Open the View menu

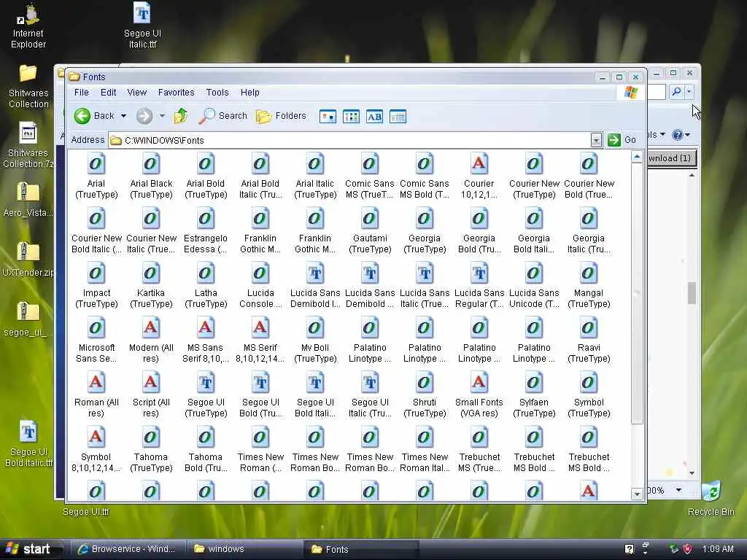coord(136,93)
